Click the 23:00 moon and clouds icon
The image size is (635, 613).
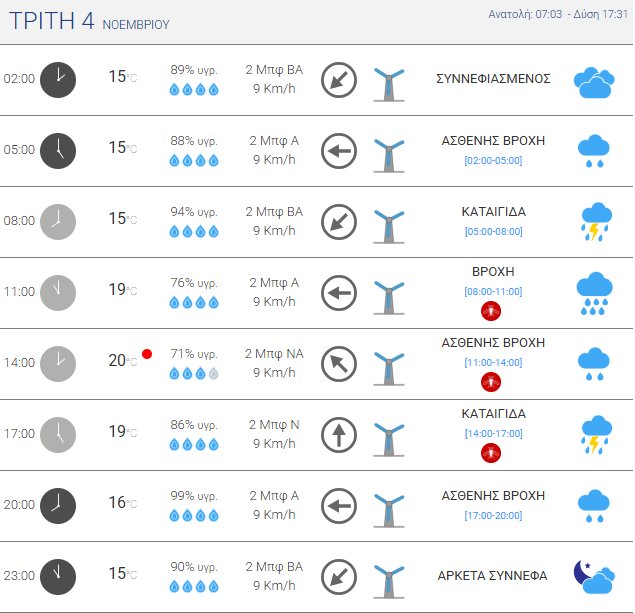coord(594,575)
